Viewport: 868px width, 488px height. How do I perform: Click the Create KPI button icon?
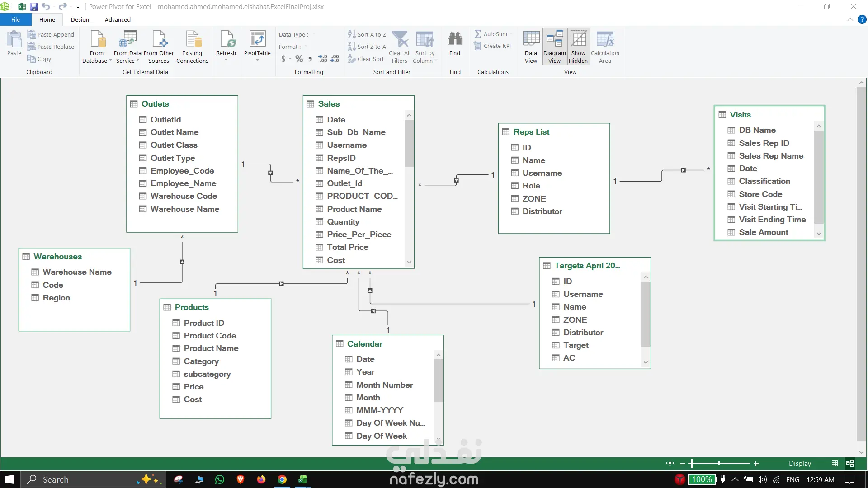pyautogui.click(x=477, y=46)
